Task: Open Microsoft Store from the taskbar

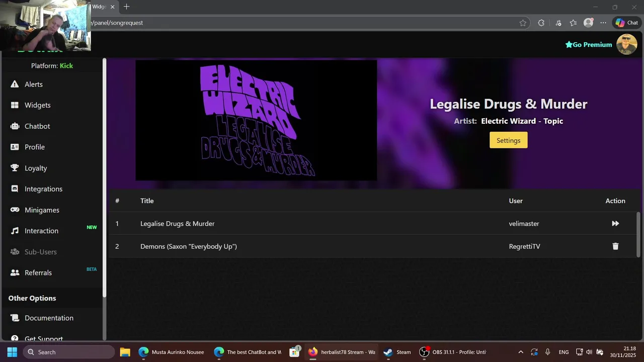Action: click(295, 352)
